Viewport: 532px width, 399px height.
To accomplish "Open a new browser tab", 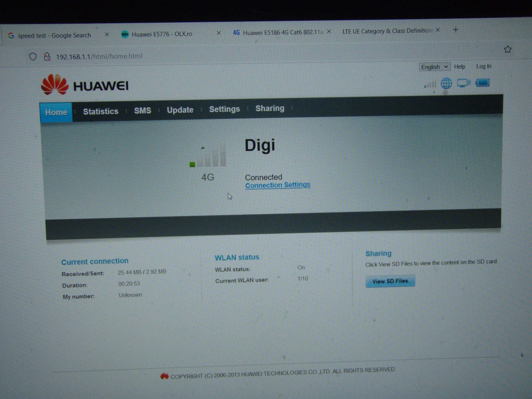I will pyautogui.click(x=455, y=30).
